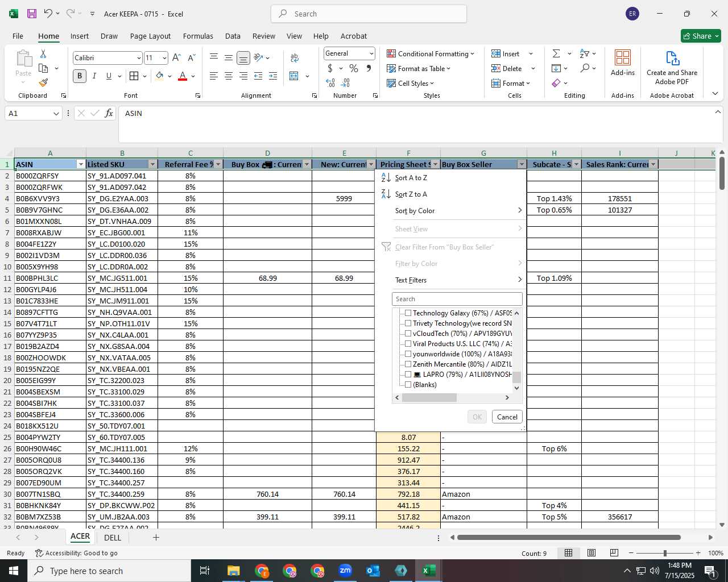Click Increase Font Size icon
728x582 pixels.
point(176,57)
